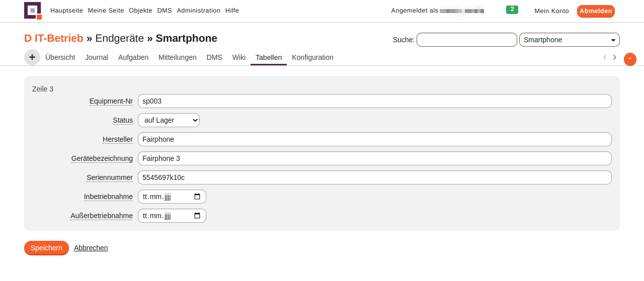The image size is (644, 281).
Task: Click the Equipment-Nr text field
Action: (x=374, y=101)
